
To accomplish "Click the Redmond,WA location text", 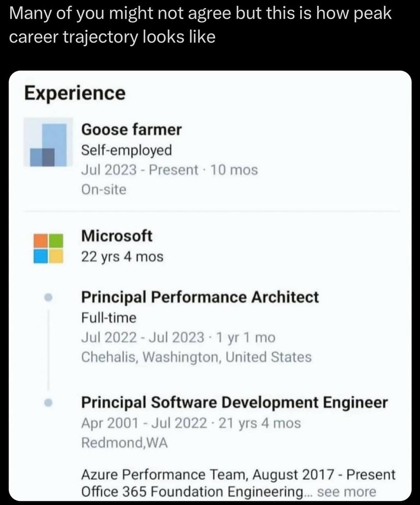I will tap(125, 443).
